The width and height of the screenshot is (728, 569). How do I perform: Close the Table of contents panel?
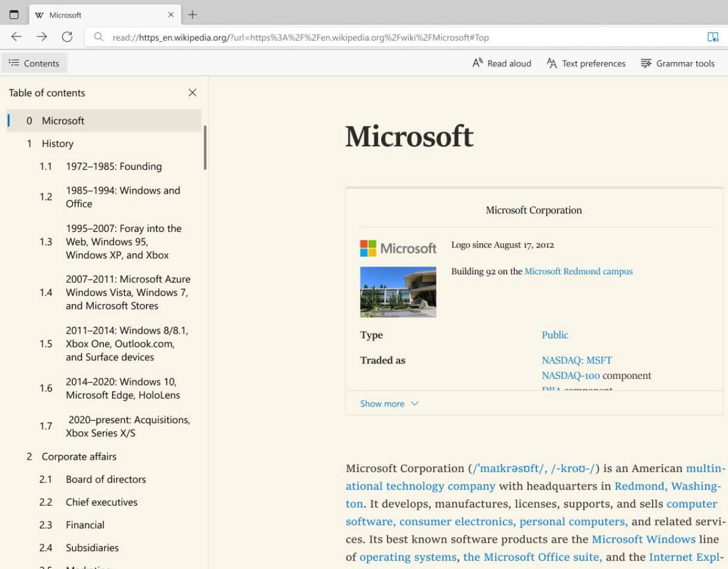192,93
